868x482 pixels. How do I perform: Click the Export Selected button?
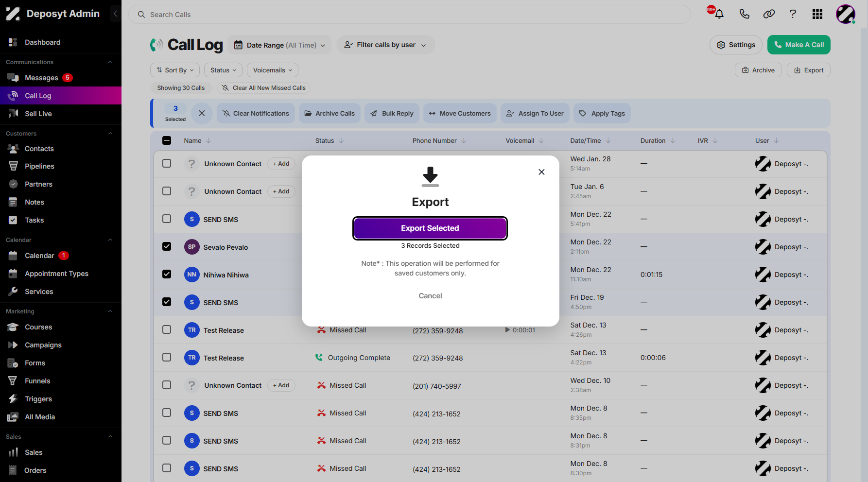tap(430, 228)
